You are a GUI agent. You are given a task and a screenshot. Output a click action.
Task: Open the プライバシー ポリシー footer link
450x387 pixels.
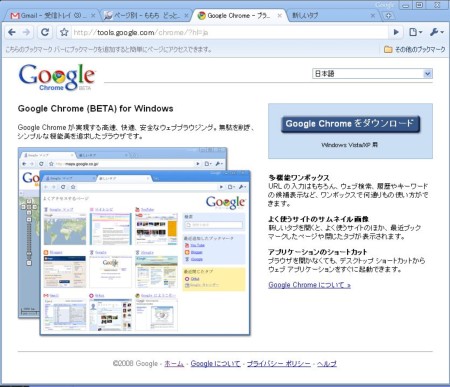(279, 364)
